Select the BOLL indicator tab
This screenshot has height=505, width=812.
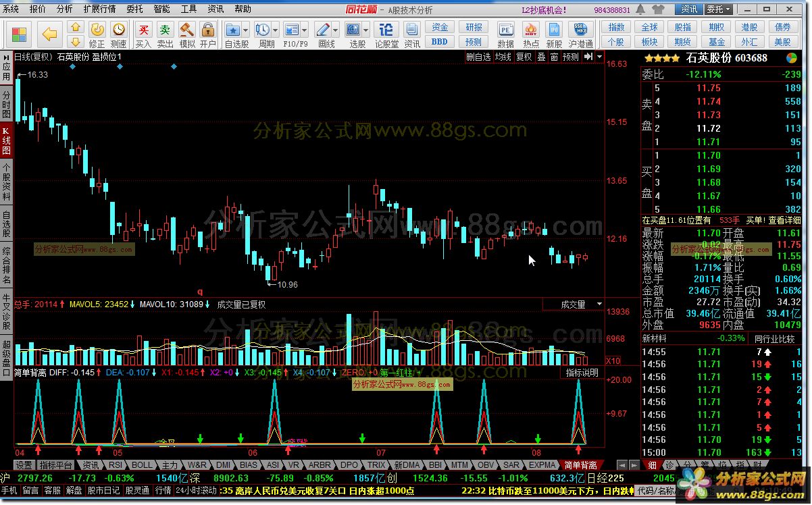click(x=142, y=465)
